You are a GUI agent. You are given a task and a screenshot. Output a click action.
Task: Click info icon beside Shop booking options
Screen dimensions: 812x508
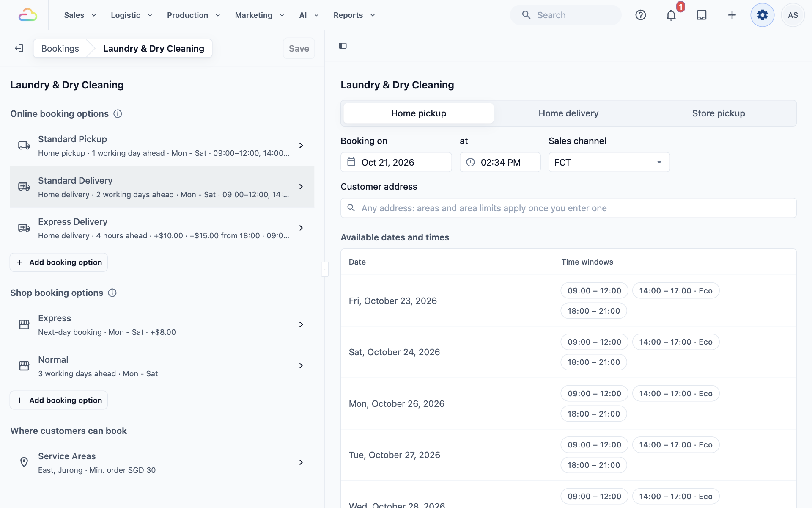coord(112,293)
